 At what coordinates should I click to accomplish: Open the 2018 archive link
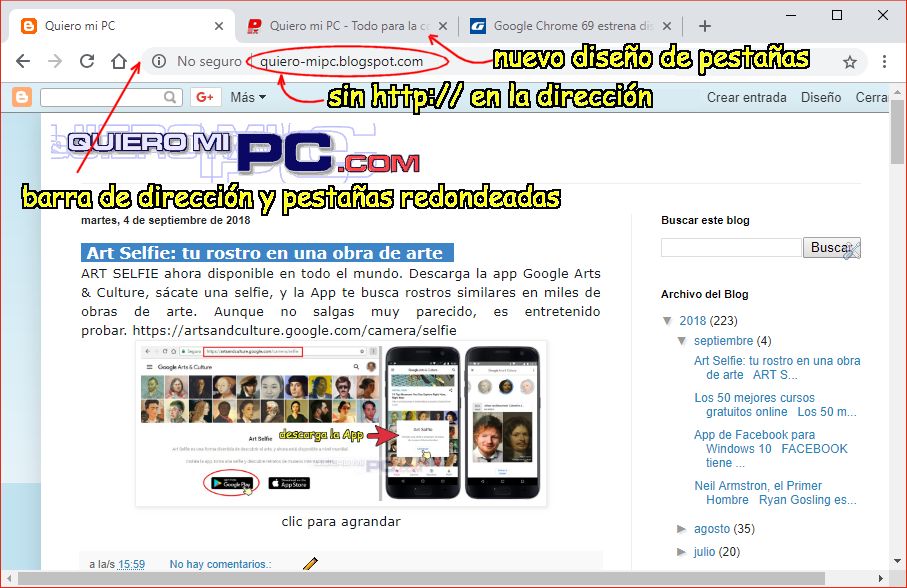pos(692,321)
